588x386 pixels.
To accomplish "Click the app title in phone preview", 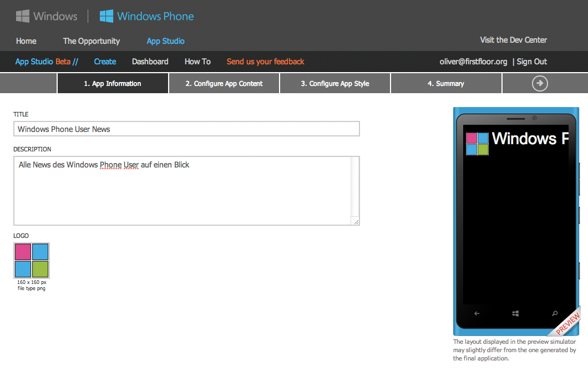I will 530,139.
